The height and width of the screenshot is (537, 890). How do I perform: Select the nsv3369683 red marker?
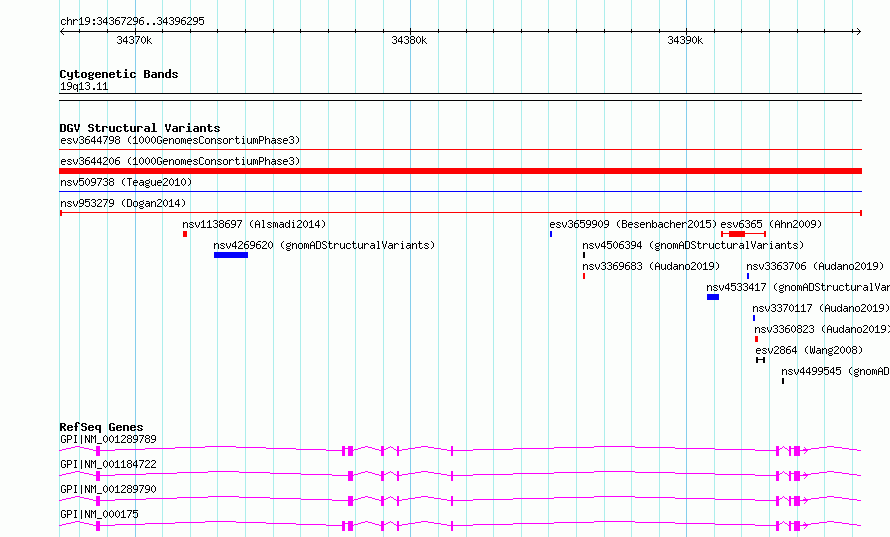(x=584, y=276)
